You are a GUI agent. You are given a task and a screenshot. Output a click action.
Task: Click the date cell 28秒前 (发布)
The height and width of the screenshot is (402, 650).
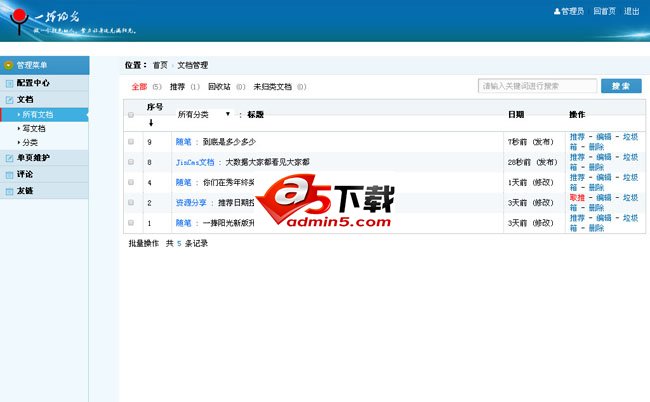(533, 162)
